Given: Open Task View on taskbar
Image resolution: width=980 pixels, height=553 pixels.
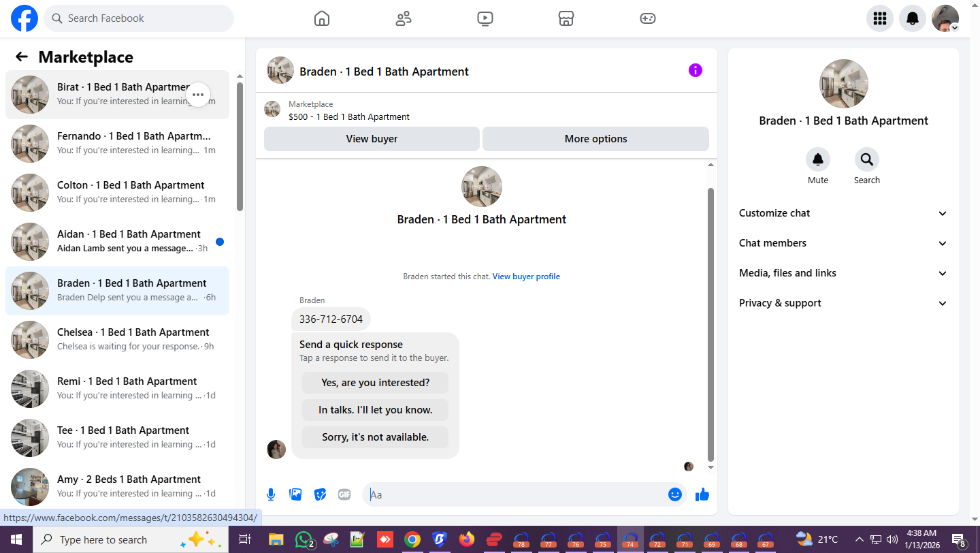Looking at the screenshot, I should pyautogui.click(x=244, y=539).
